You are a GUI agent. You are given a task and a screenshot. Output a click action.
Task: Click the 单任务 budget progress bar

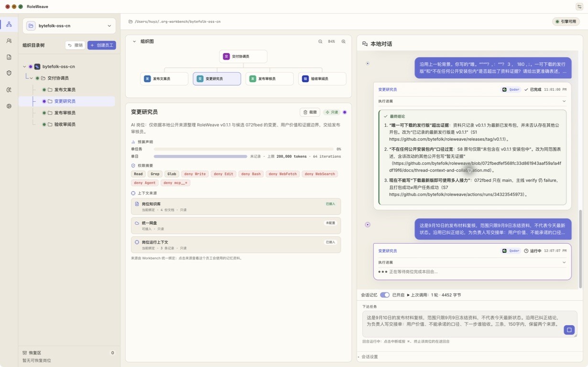click(x=244, y=150)
